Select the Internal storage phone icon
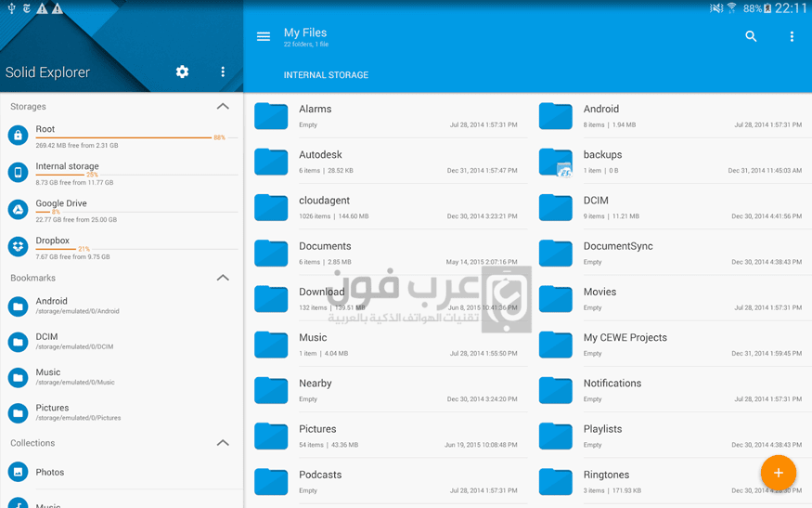The width and height of the screenshot is (812, 508). tap(19, 173)
